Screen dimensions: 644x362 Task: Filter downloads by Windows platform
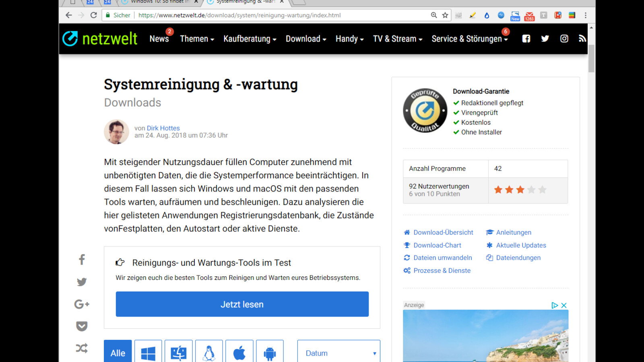pyautogui.click(x=148, y=353)
